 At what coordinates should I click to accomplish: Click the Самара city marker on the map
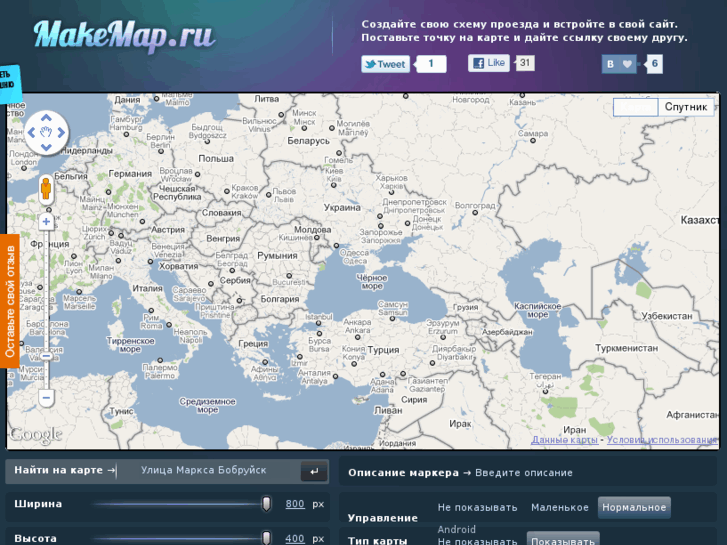[x=533, y=141]
